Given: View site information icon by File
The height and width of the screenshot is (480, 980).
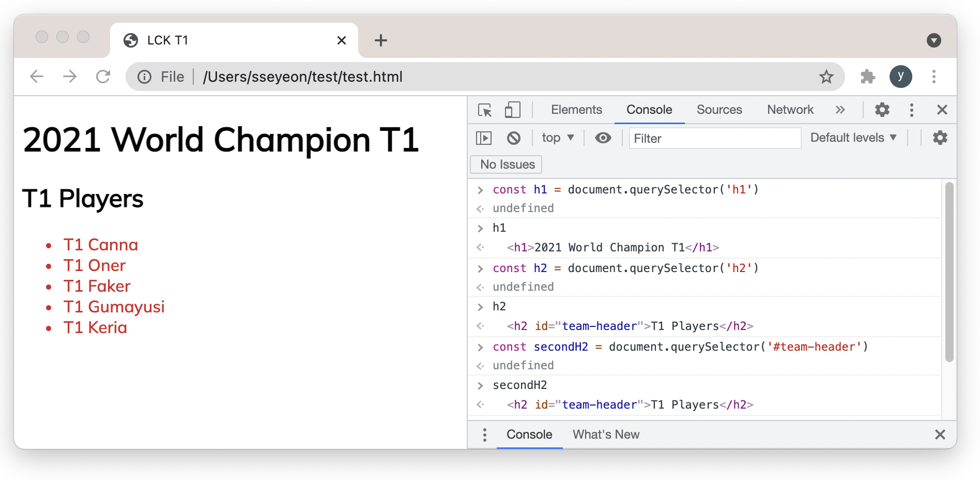Looking at the screenshot, I should click(144, 77).
